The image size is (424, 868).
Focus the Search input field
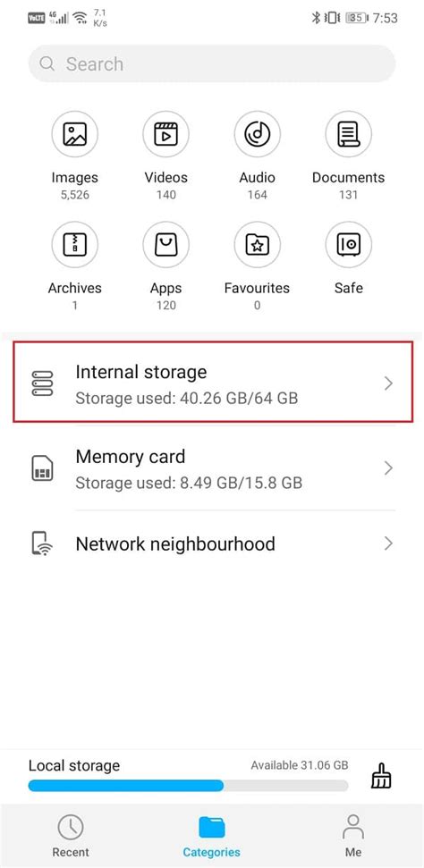(212, 63)
